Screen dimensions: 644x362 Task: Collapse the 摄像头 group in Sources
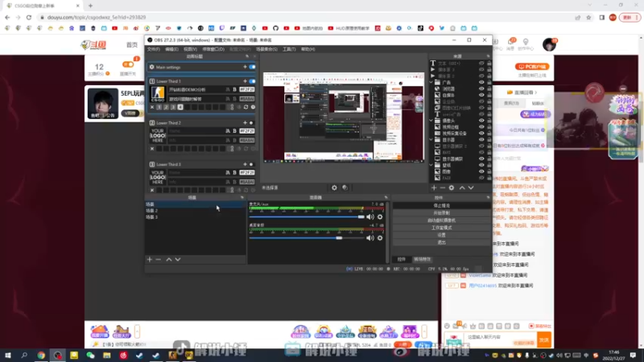[x=431, y=121]
